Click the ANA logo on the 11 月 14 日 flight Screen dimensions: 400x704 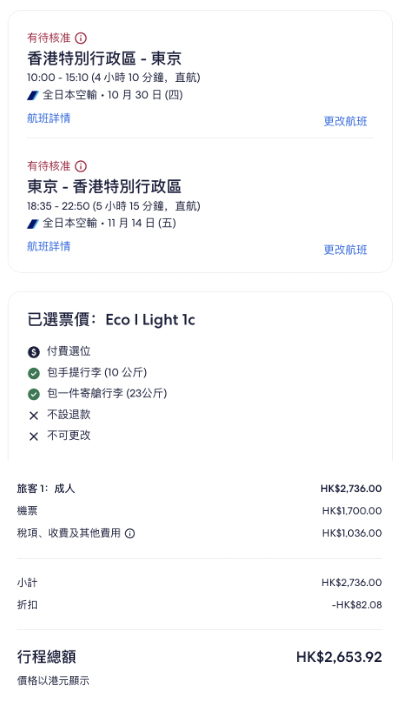[33, 223]
